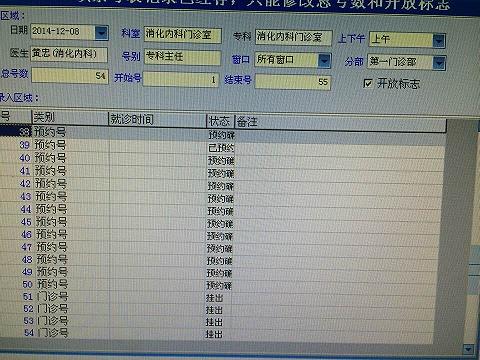Click the scrollbar down arrow at bottom right
This screenshot has height=360, width=480.
tap(468, 349)
